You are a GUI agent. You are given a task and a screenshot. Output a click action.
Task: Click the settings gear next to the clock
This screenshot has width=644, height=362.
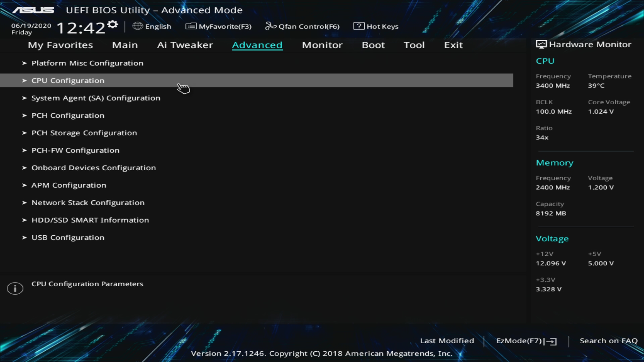coord(113,24)
